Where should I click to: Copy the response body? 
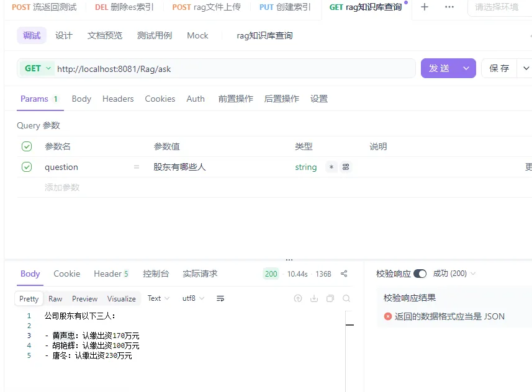[x=330, y=298]
